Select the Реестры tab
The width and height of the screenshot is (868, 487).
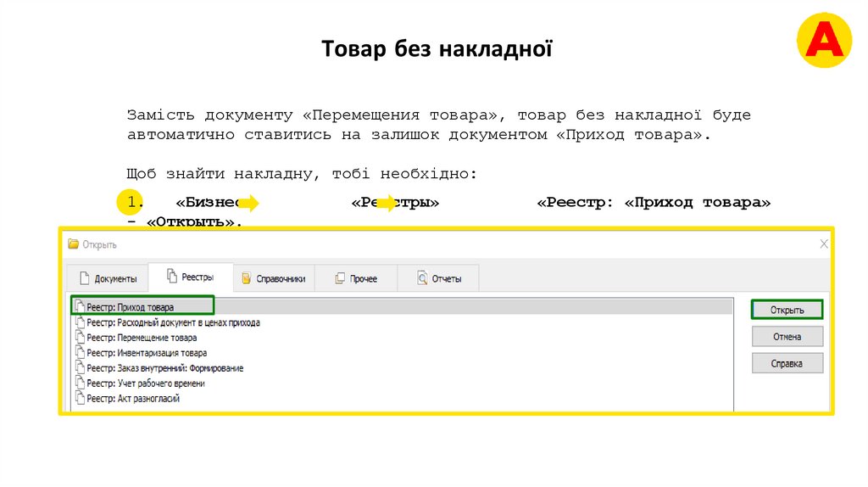tap(191, 277)
